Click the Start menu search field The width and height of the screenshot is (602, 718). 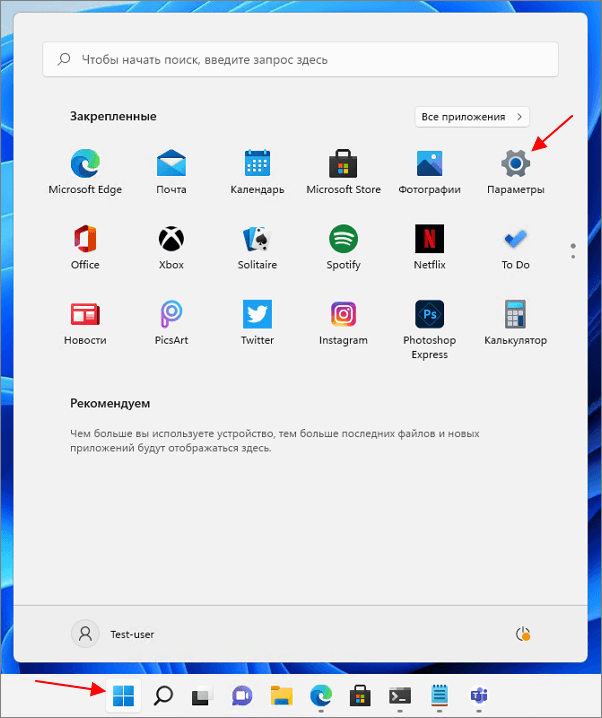pyautogui.click(x=300, y=60)
